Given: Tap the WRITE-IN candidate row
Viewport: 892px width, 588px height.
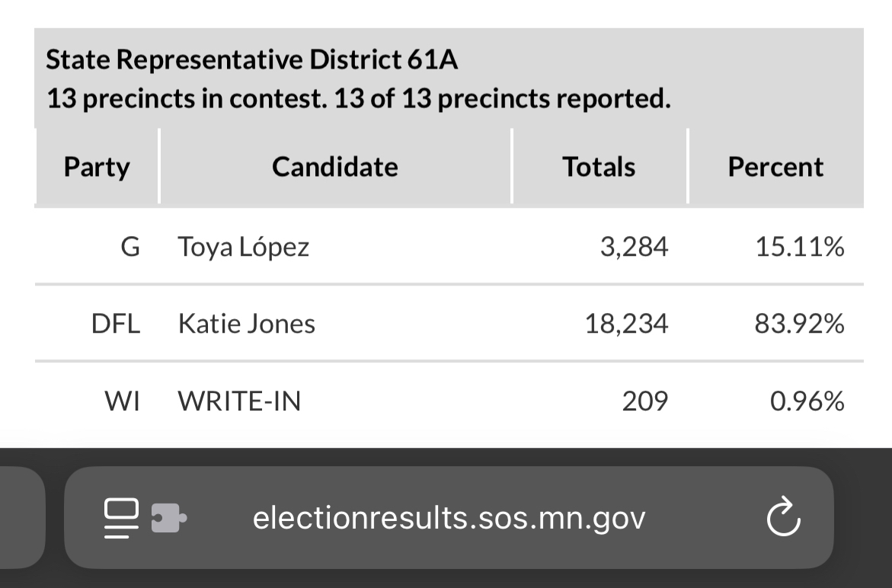Looking at the screenshot, I should (x=239, y=401).
